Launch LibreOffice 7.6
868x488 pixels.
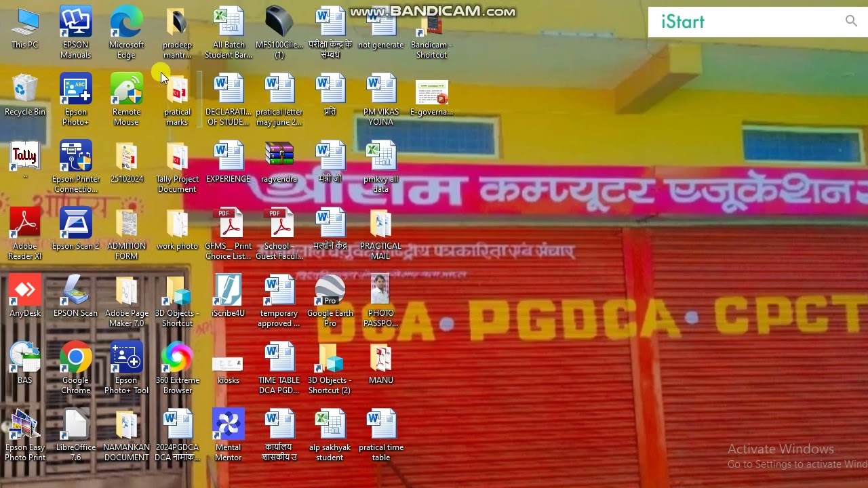click(76, 436)
